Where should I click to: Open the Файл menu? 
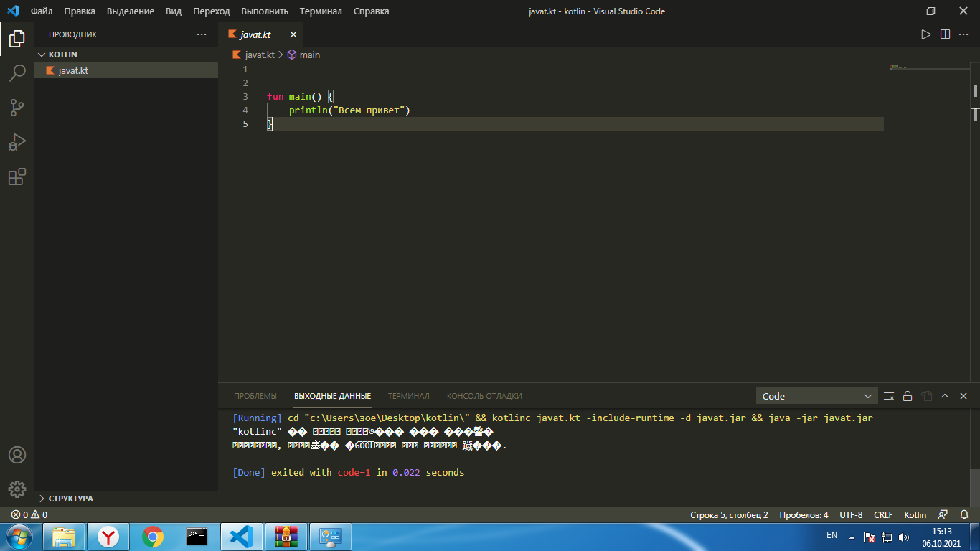point(42,11)
